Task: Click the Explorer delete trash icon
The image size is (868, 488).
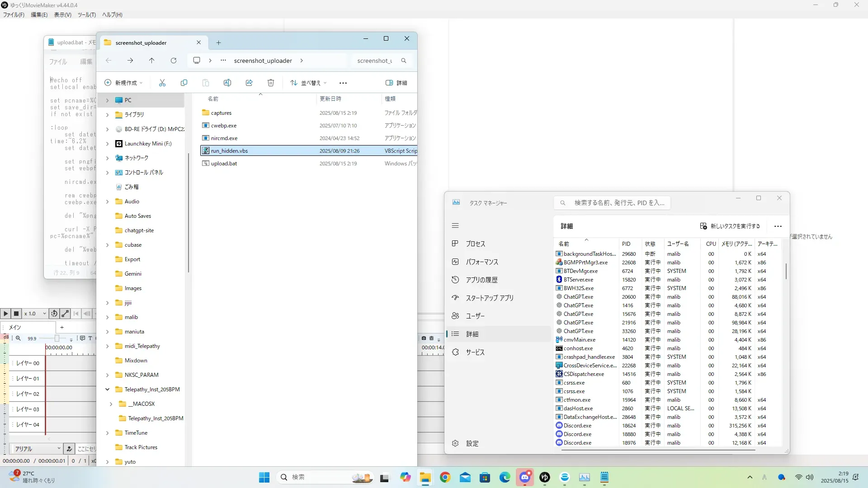Action: (x=271, y=83)
